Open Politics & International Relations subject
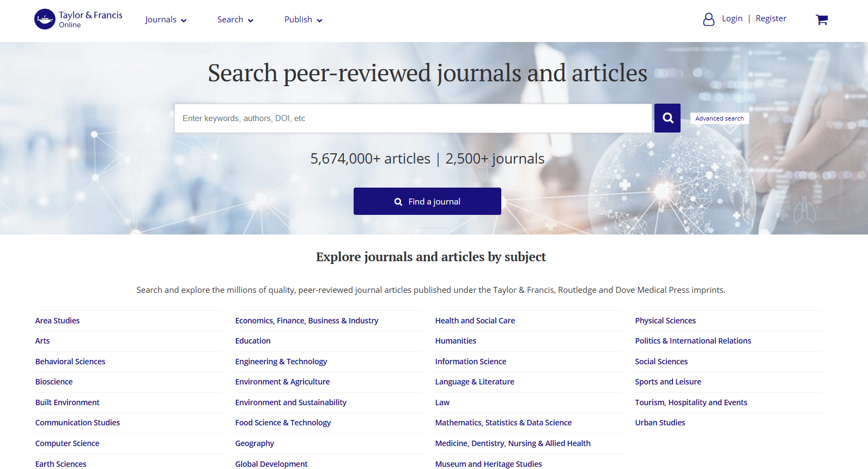Viewport: 868px width, 469px height. tap(693, 341)
